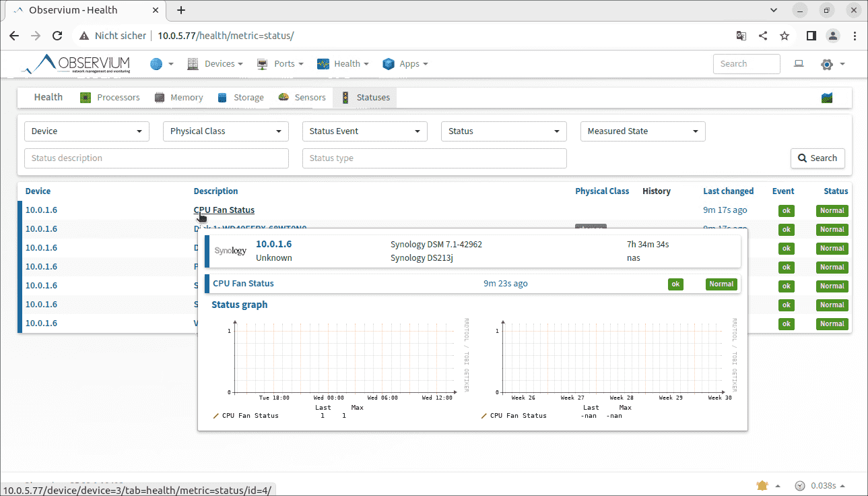This screenshot has width=868, height=496.
Task: Click the Observium logo
Action: click(x=75, y=64)
